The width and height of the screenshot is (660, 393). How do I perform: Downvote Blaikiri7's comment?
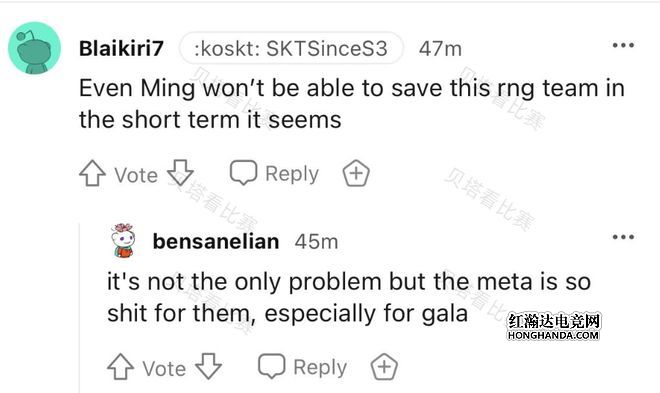pos(181,173)
